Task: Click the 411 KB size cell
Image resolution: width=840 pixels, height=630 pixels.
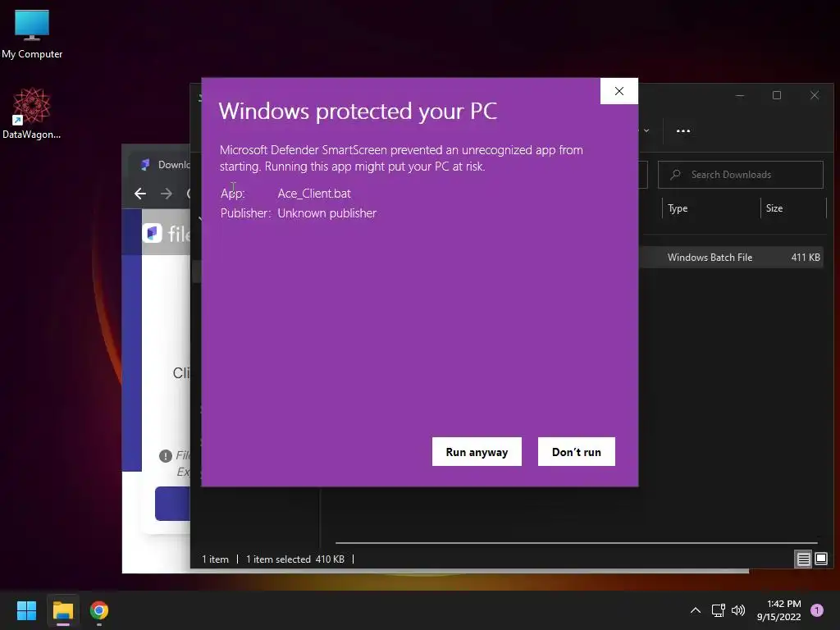Action: point(806,257)
